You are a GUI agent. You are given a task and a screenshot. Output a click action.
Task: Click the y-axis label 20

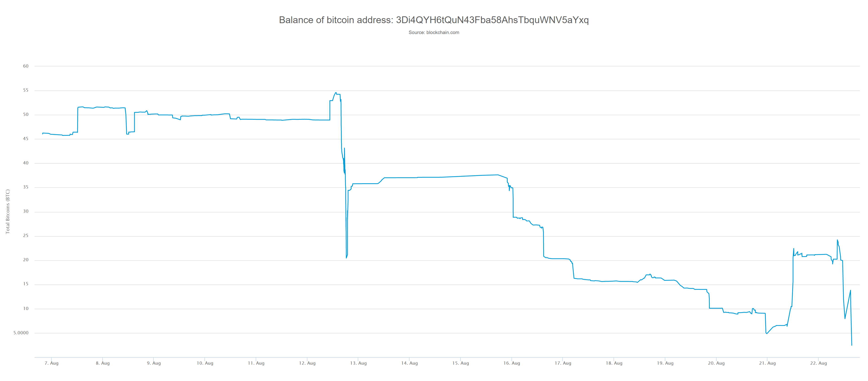[26, 260]
